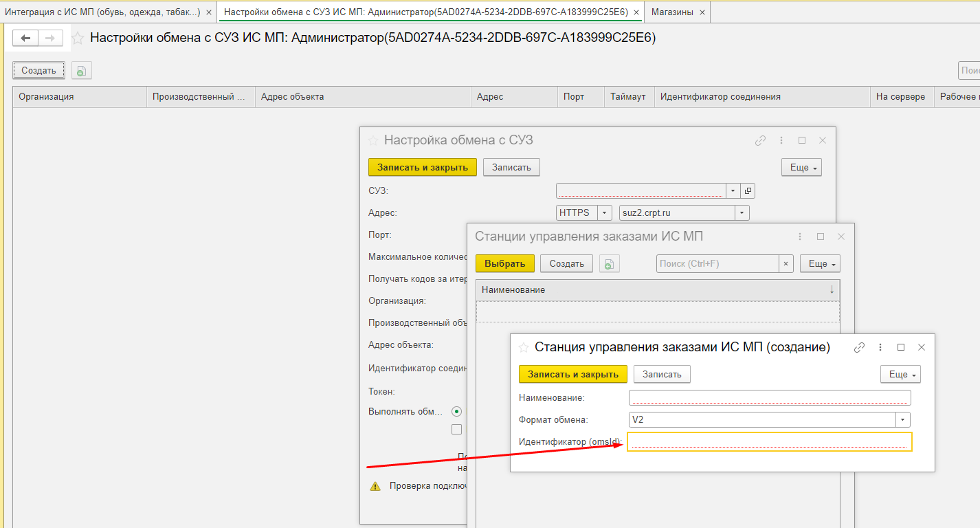Click the Производственный column header
This screenshot has width=980, height=528.
(x=201, y=97)
